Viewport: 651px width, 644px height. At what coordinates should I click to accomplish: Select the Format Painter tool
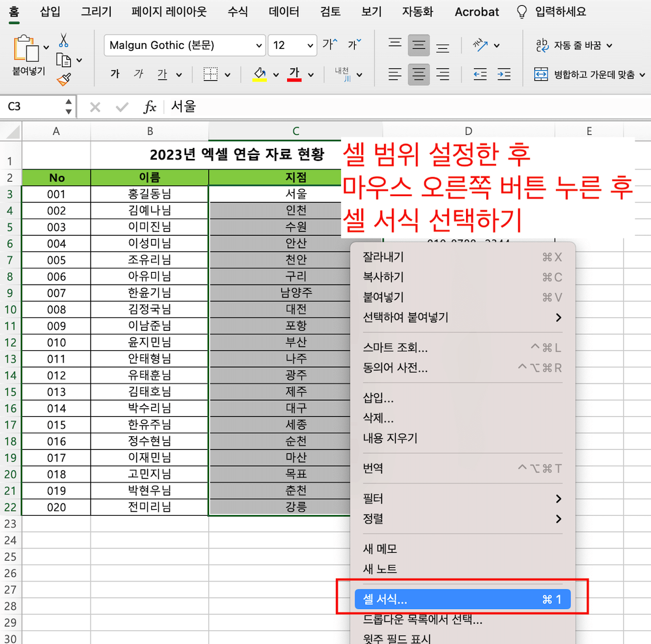[x=65, y=79]
